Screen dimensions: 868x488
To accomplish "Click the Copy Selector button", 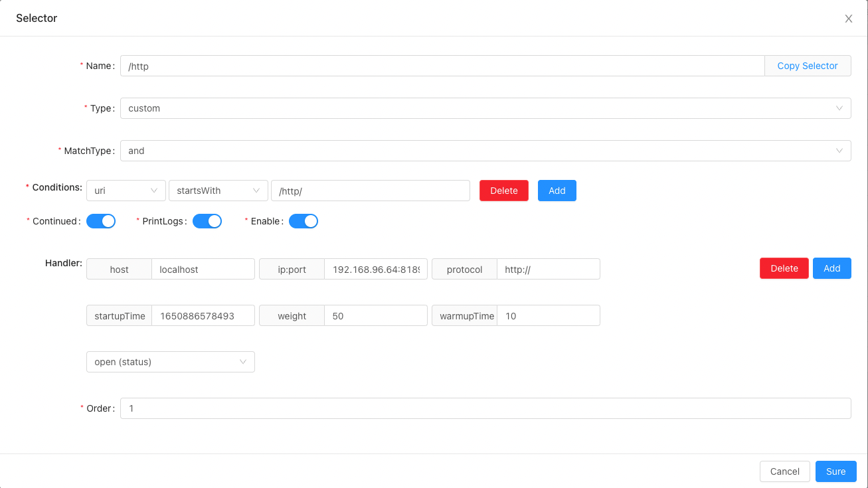I will point(808,66).
